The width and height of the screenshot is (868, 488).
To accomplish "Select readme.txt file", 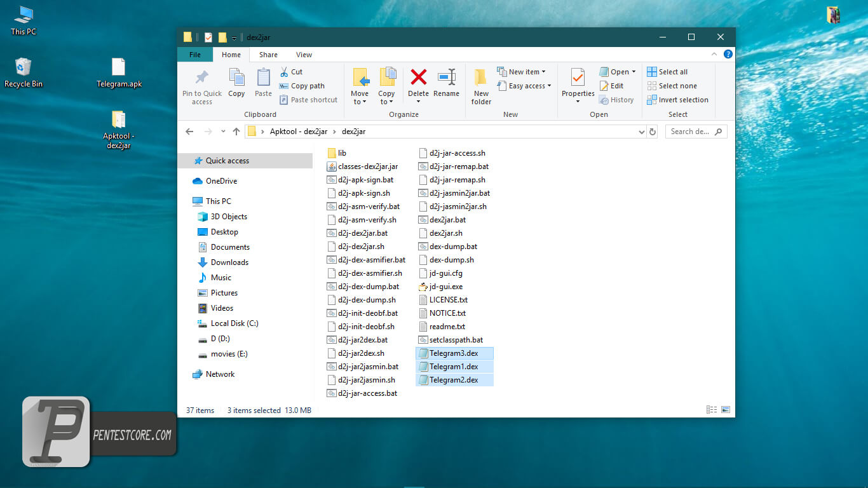I will click(442, 327).
